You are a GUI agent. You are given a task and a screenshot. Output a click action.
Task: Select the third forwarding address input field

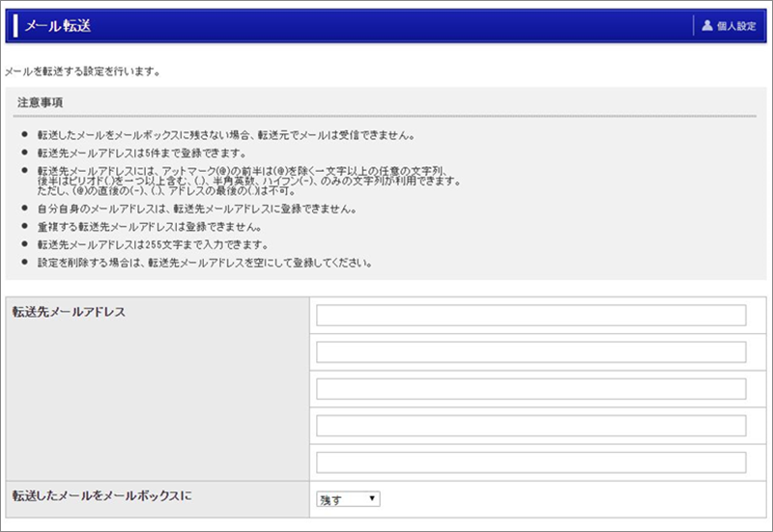click(x=530, y=389)
